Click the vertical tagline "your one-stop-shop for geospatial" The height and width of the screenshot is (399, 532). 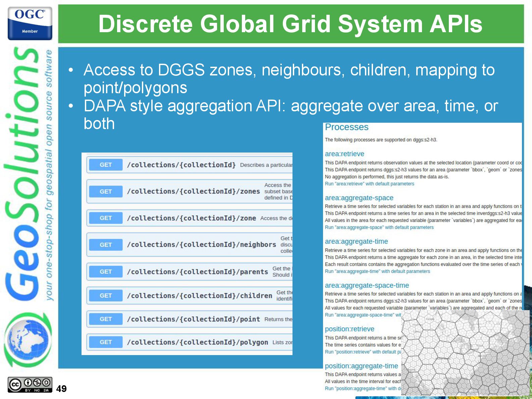(49, 175)
